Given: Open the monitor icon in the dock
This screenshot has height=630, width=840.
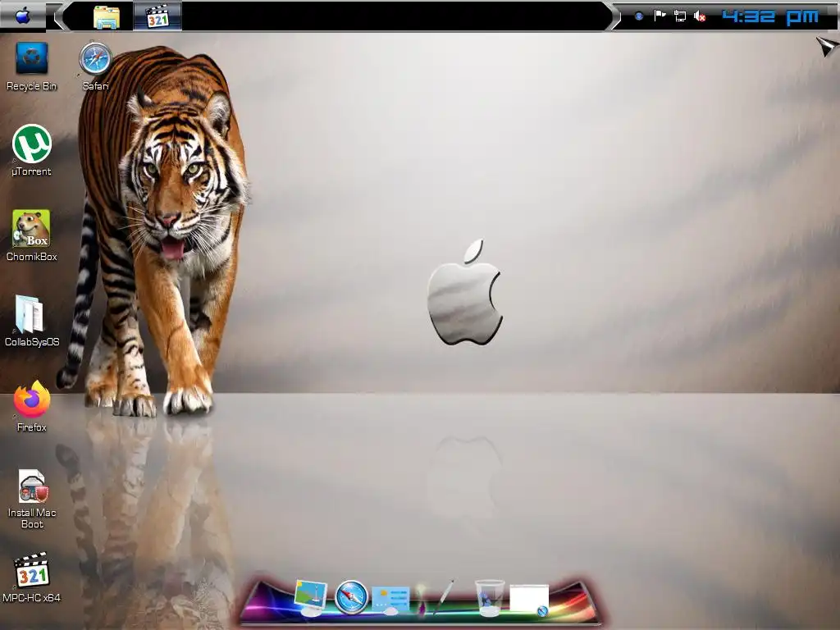Looking at the screenshot, I should click(x=310, y=597).
